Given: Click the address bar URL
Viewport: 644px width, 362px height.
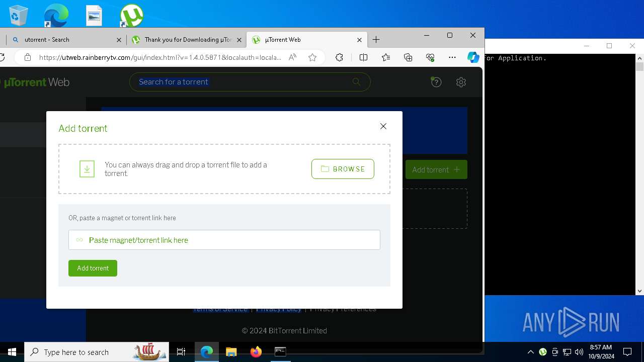Looking at the screenshot, I should [160, 57].
